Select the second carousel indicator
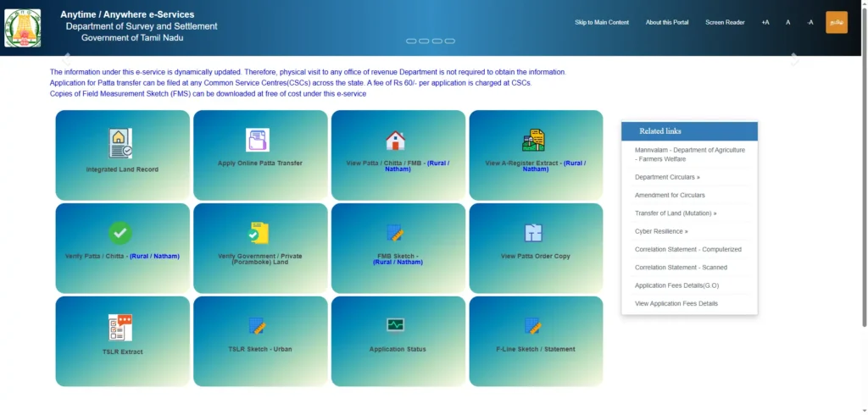 click(x=424, y=41)
